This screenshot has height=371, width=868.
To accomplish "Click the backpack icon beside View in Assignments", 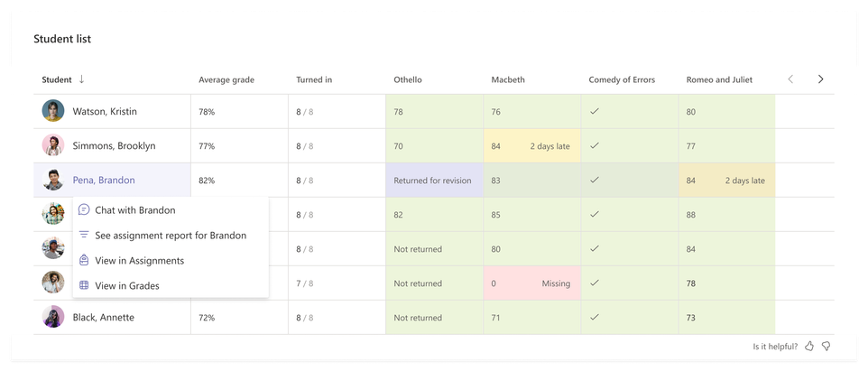I will [x=84, y=260].
